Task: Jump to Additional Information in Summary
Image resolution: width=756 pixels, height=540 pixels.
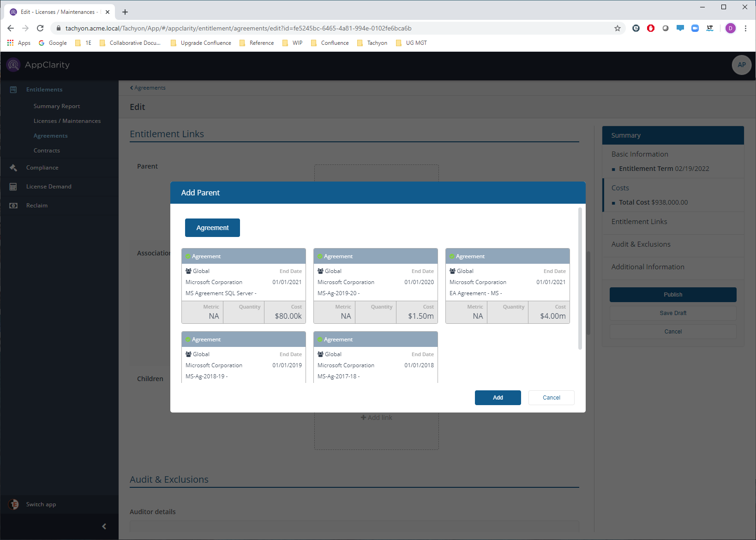Action: 648,267
